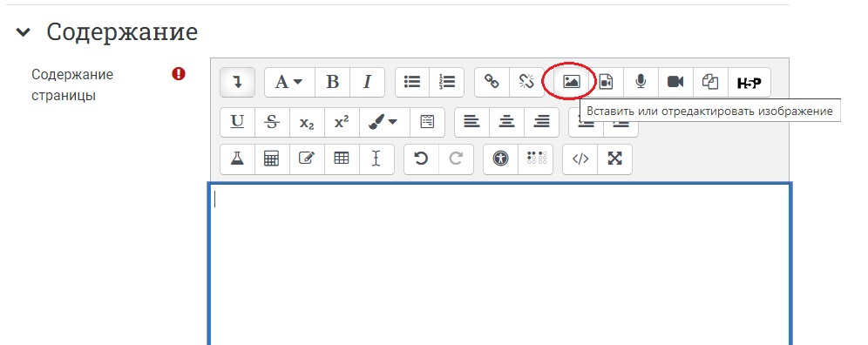
Task: Click the text cursor I-beam icon
Action: click(x=376, y=159)
